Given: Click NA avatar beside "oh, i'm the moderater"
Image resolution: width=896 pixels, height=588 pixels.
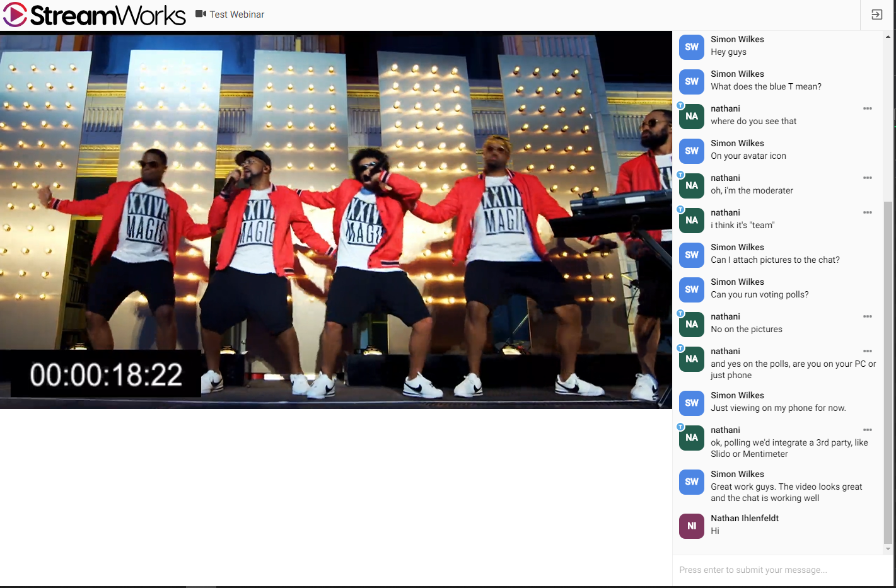Looking at the screenshot, I should tap(692, 185).
